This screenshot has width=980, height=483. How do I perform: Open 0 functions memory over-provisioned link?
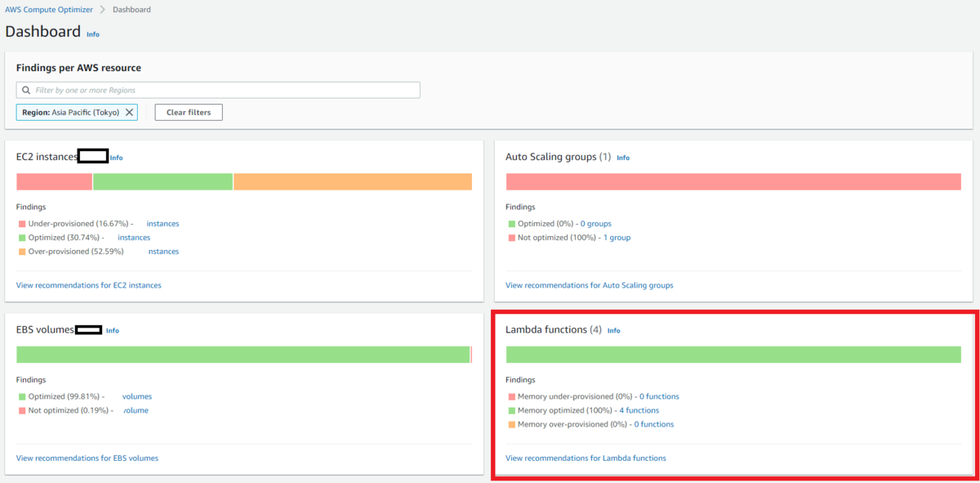point(654,424)
